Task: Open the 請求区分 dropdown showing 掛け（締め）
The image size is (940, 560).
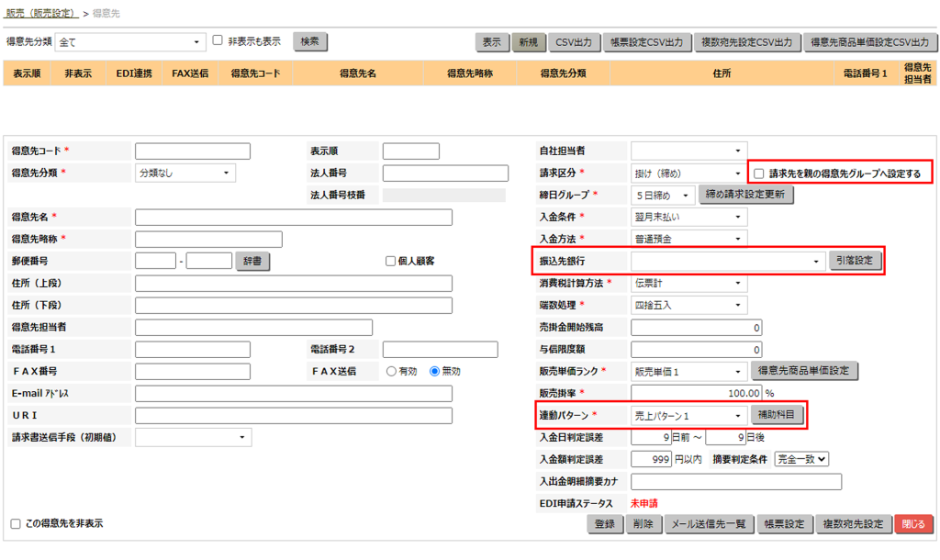Action: [688, 174]
